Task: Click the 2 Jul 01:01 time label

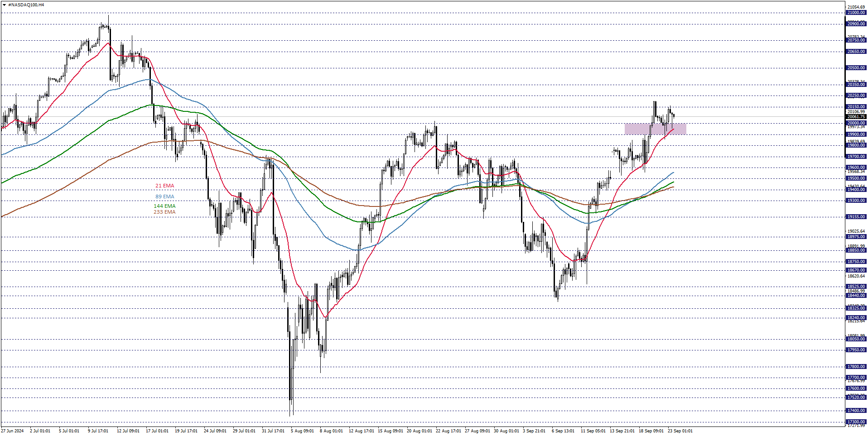Action: point(40,431)
